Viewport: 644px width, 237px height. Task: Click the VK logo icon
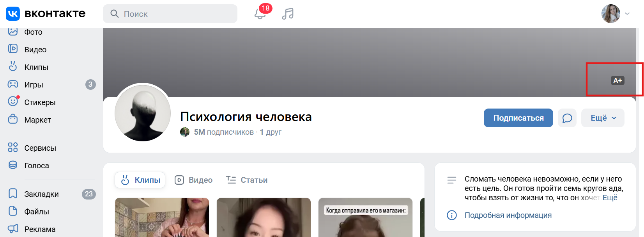13,14
